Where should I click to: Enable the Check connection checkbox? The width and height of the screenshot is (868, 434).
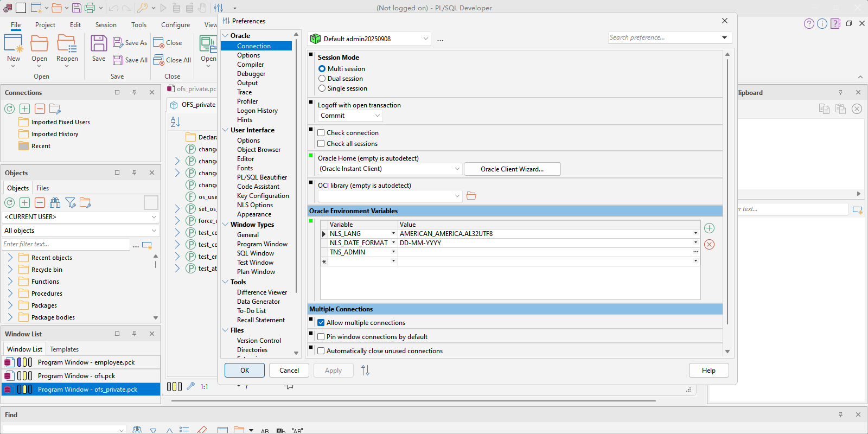point(321,133)
